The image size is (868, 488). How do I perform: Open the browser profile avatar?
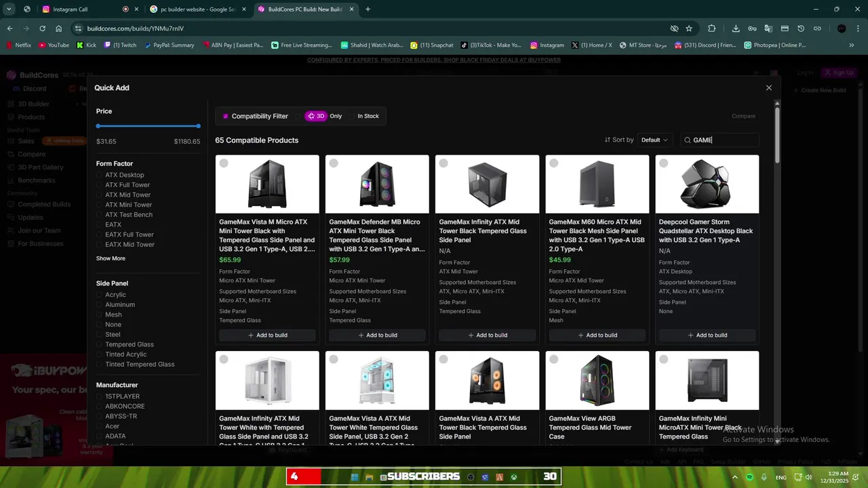842,28
